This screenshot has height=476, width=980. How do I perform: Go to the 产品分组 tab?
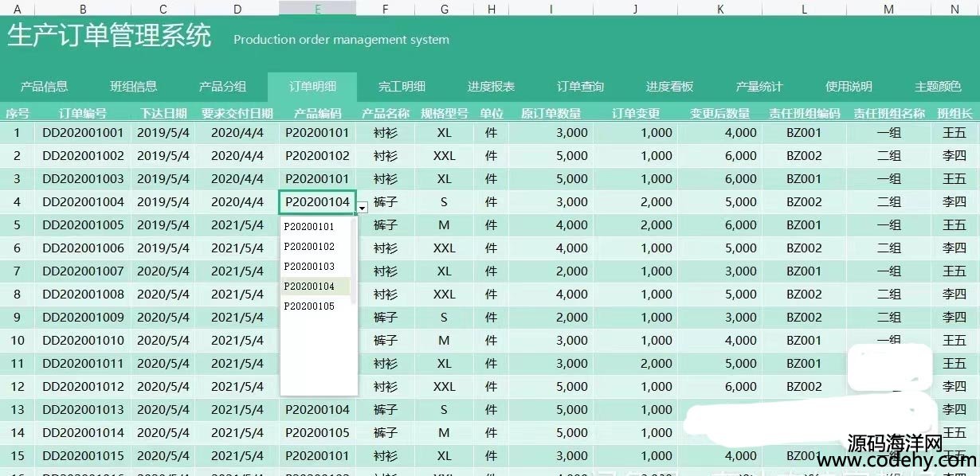(222, 87)
